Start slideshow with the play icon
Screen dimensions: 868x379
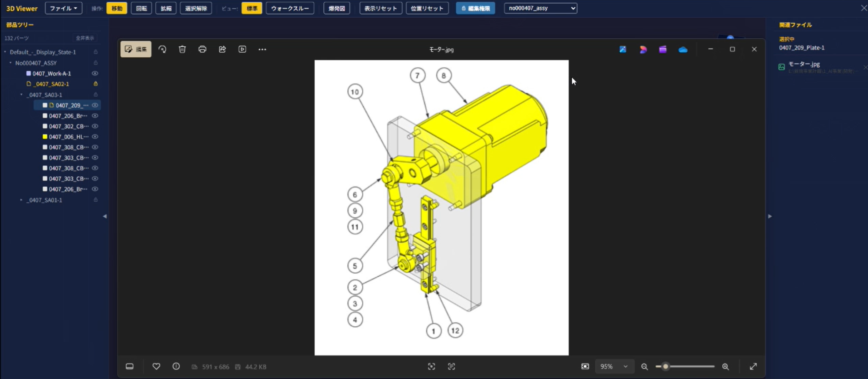pyautogui.click(x=242, y=49)
